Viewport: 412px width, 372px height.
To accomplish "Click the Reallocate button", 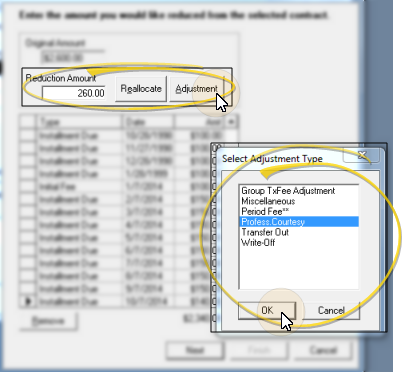I will tap(141, 89).
